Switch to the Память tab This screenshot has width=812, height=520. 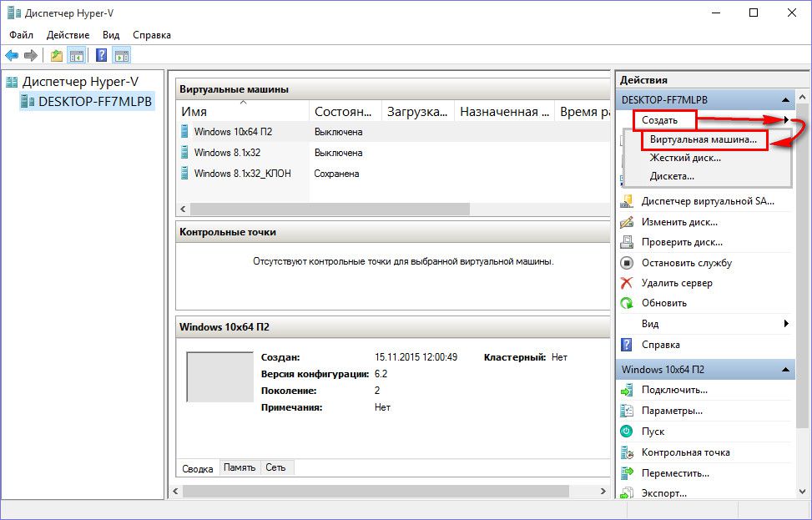(x=240, y=467)
